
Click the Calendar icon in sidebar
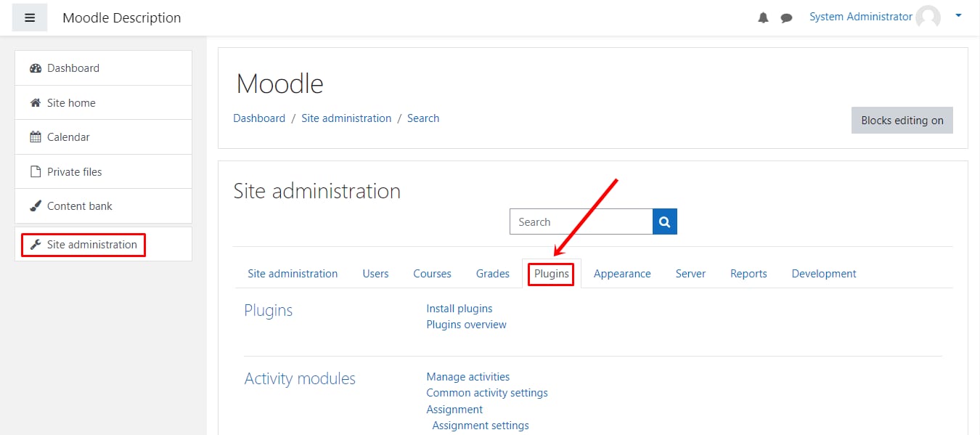35,137
